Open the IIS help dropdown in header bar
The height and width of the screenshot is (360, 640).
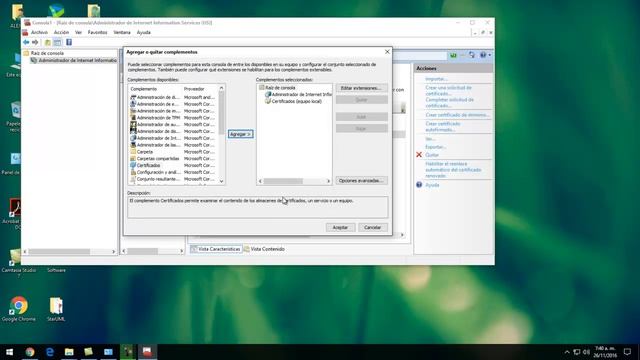pyautogui.click(x=485, y=55)
